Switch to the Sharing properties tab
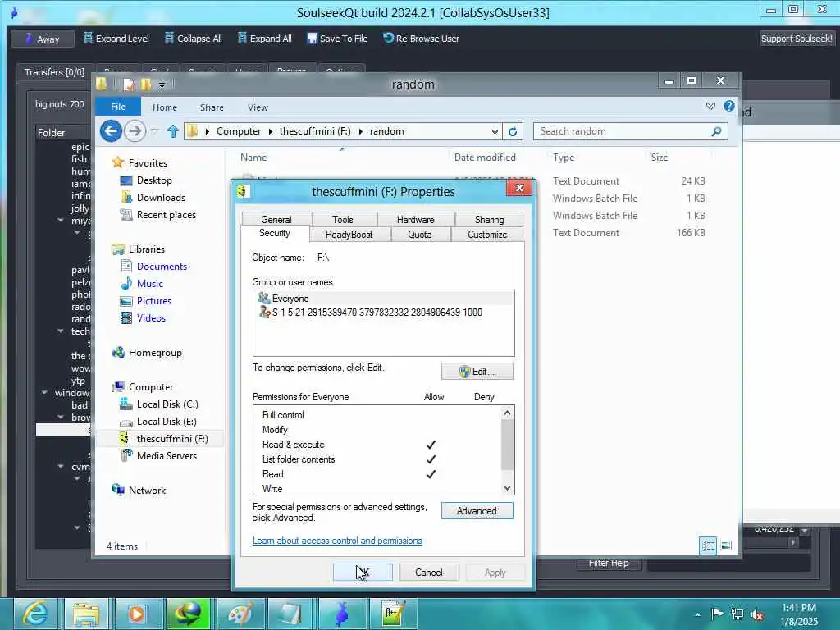Image resolution: width=840 pixels, height=630 pixels. tap(489, 220)
